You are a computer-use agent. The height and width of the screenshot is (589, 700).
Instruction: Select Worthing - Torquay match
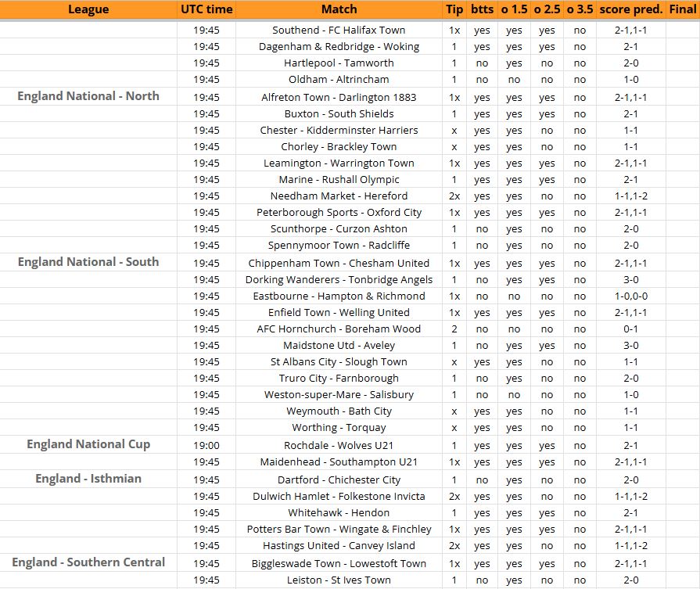pos(339,428)
